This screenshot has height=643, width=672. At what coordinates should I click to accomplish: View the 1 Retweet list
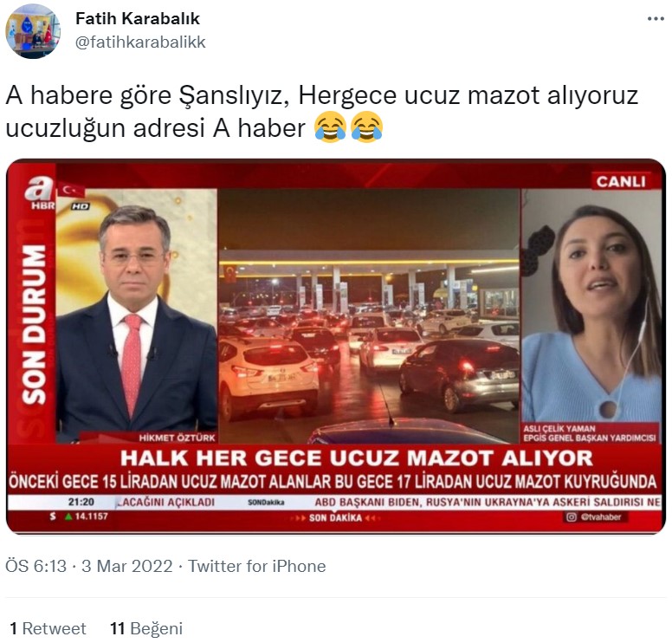(x=48, y=628)
